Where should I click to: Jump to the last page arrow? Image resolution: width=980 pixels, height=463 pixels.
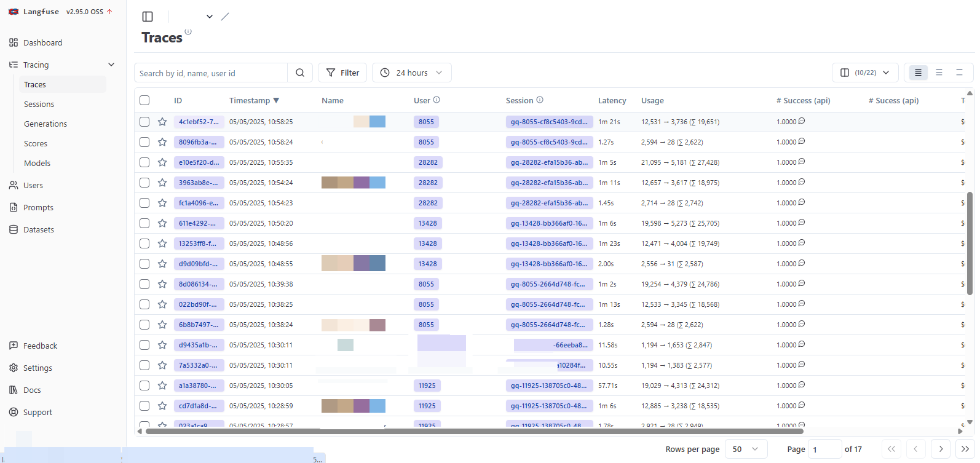(x=965, y=449)
